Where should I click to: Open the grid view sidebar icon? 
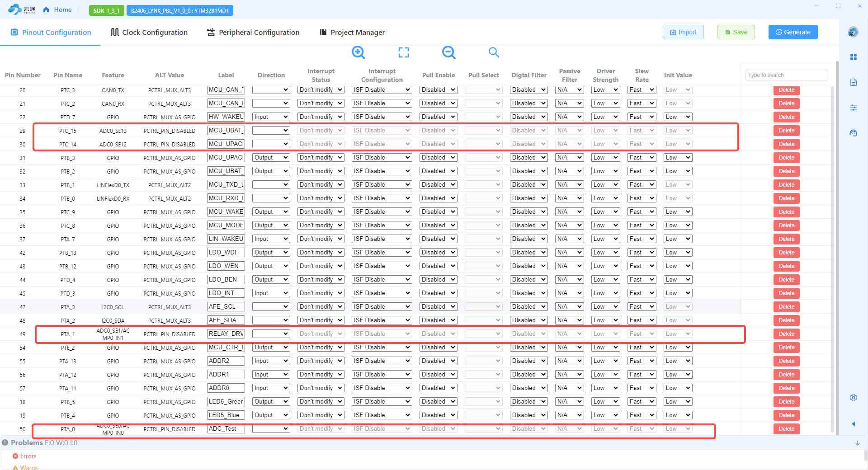(x=853, y=57)
